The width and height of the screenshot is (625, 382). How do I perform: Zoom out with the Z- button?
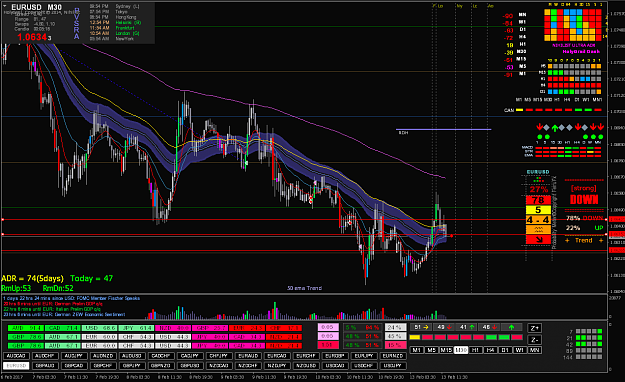[534, 340]
